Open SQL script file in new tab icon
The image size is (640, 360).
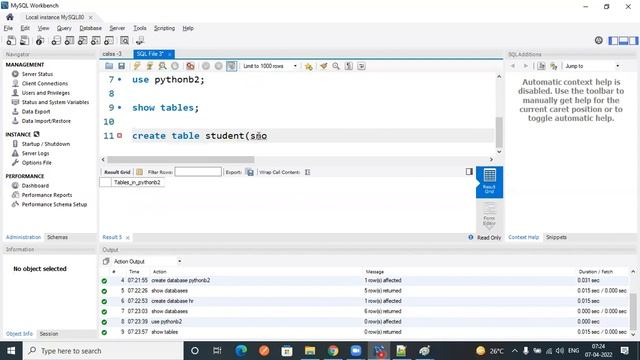(24, 40)
